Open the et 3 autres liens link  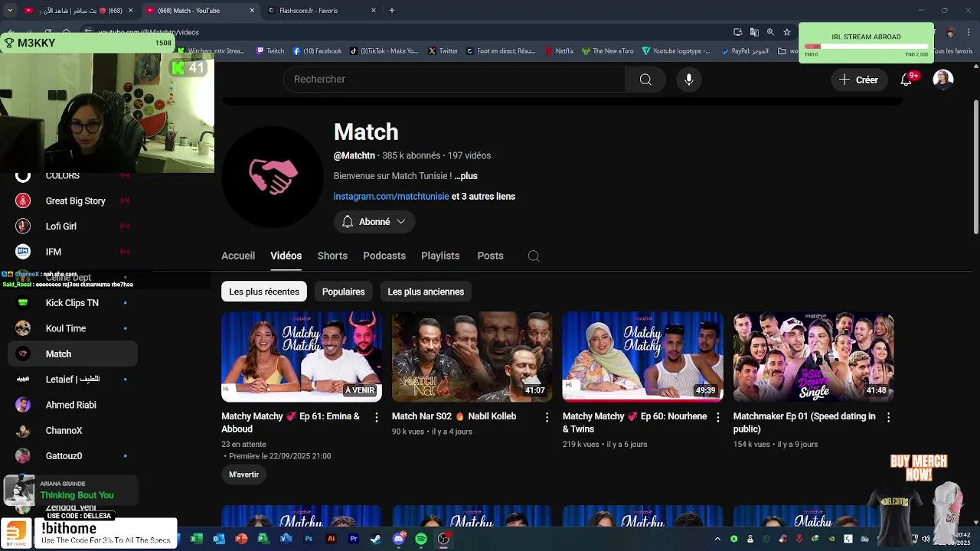(483, 197)
